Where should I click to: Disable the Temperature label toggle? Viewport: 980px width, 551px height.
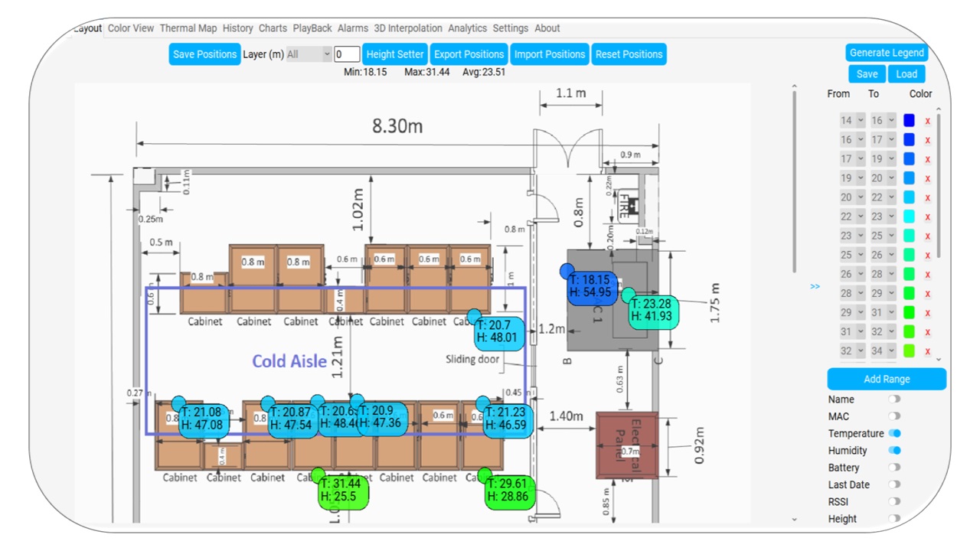pos(894,433)
